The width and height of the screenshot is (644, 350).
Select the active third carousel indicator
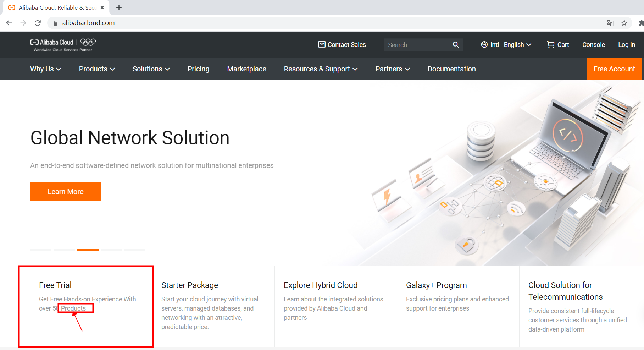click(x=88, y=250)
